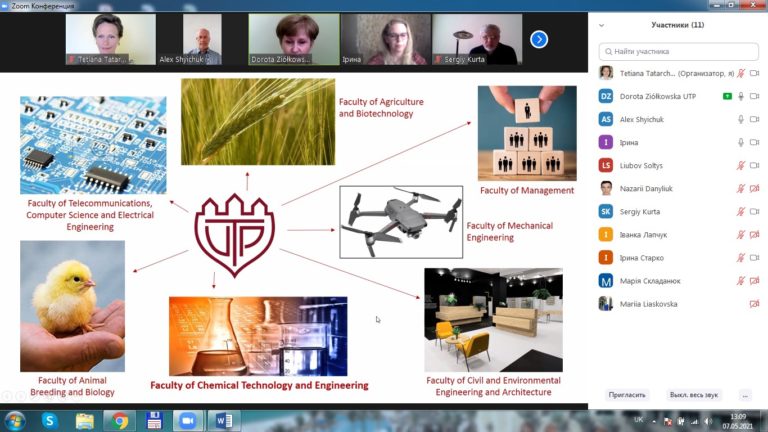This screenshot has width=768, height=432.
Task: Click Nazarii Danyliuk's muted microphone icon
Action: (x=741, y=189)
